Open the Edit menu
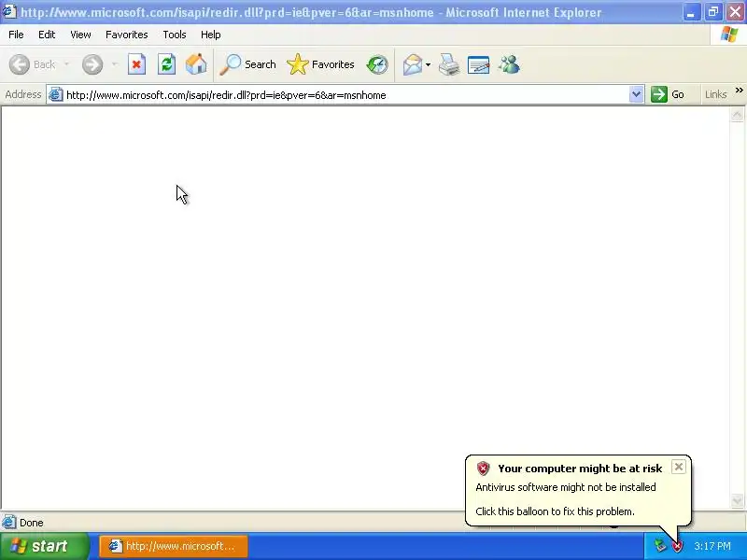747x560 pixels. [47, 35]
